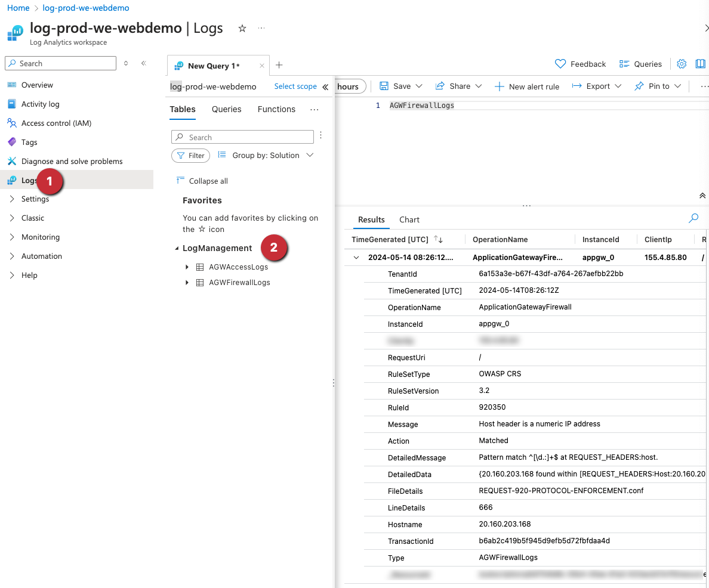Click the OperationName column header
Image resolution: width=709 pixels, height=588 pixels.
click(x=500, y=240)
